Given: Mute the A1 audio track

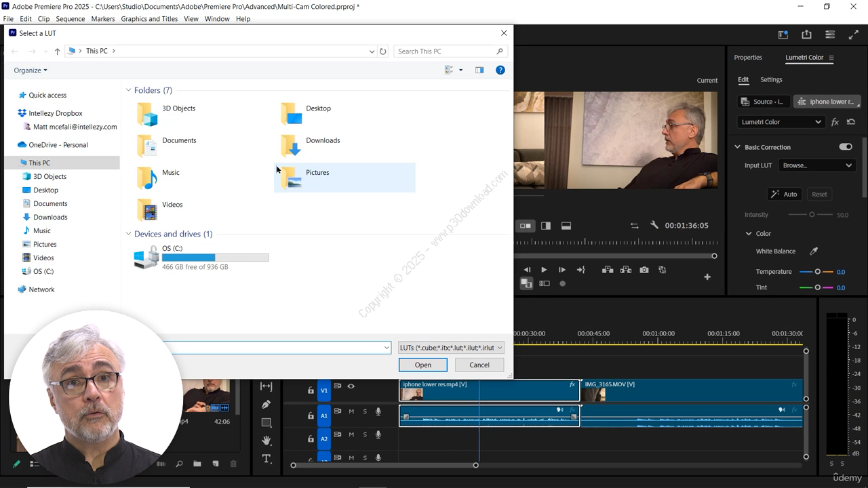Looking at the screenshot, I should coord(351,411).
